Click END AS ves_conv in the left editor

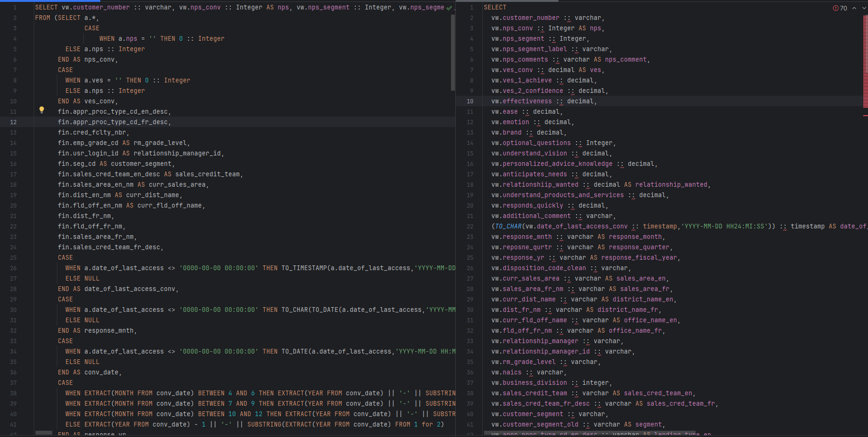click(x=86, y=101)
